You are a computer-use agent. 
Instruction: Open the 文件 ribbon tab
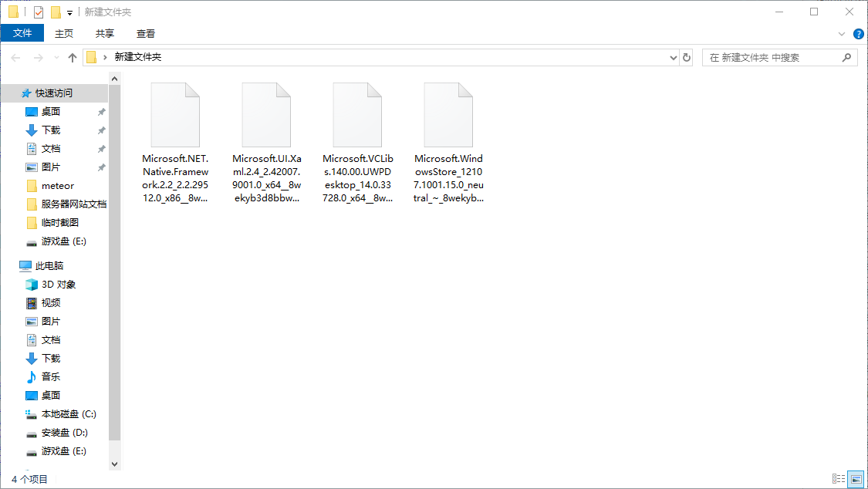click(x=22, y=33)
